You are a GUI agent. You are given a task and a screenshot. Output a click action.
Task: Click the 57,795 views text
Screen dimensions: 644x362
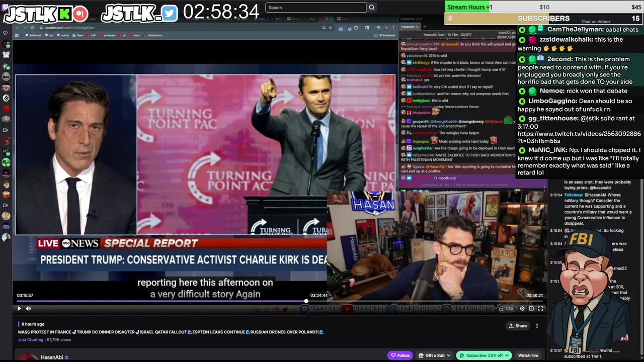pos(59,340)
